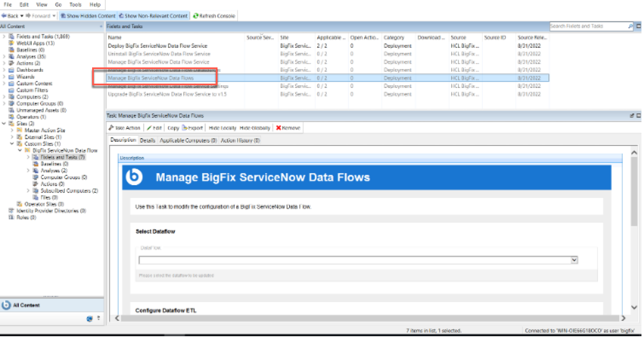Collapse the Custom Sites (1) node
The image size is (644, 337).
click(12, 144)
